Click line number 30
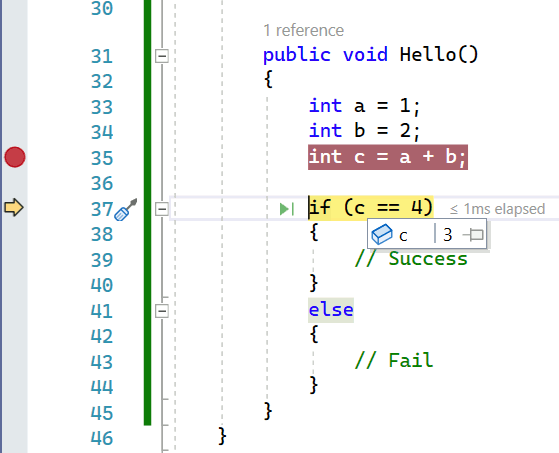 click(102, 9)
